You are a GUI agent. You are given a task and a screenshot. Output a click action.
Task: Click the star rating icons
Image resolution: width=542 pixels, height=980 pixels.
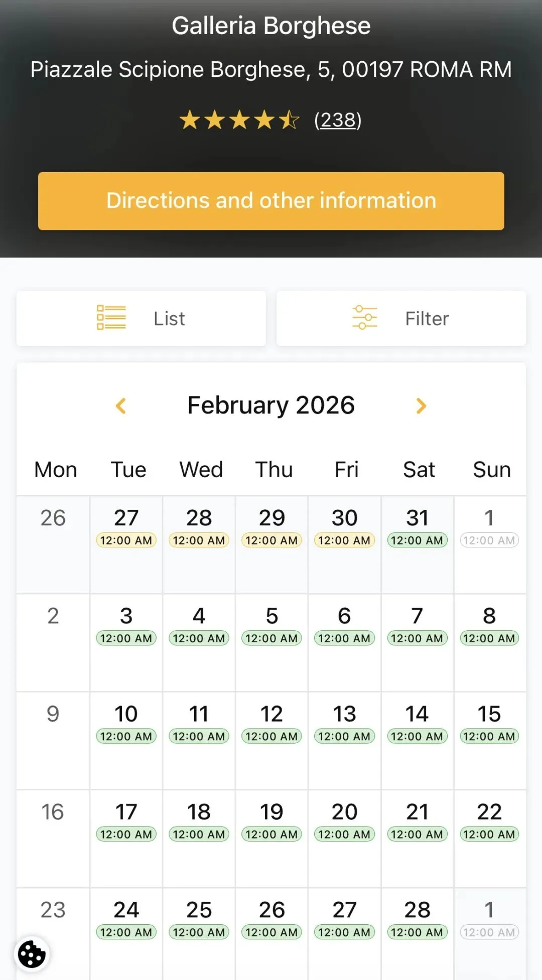[x=239, y=120]
